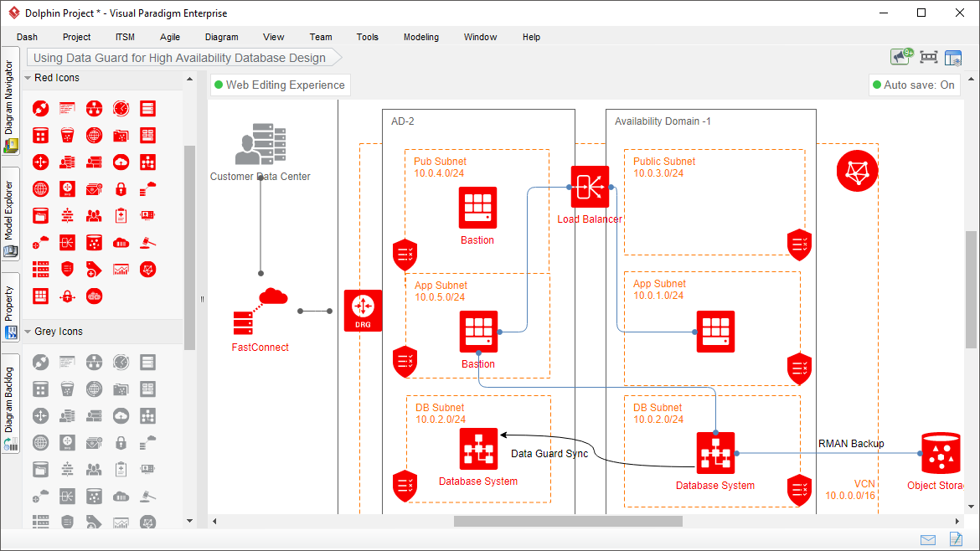Image resolution: width=980 pixels, height=551 pixels.
Task: Open the Agile menu
Action: 170,37
